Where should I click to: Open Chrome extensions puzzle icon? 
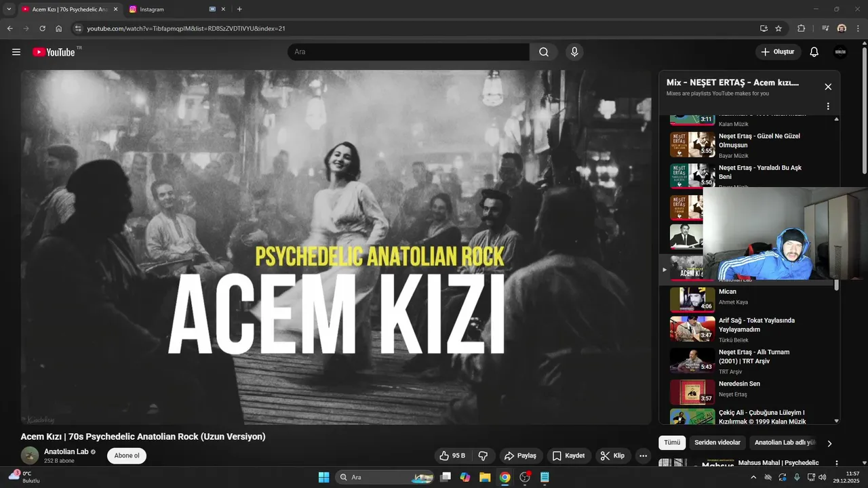click(801, 28)
